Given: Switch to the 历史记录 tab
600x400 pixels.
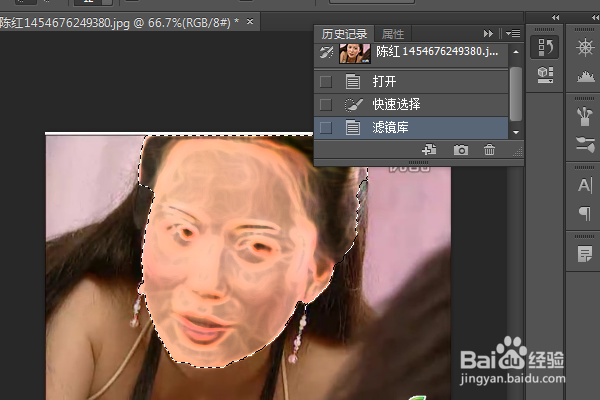Looking at the screenshot, I should 344,34.
